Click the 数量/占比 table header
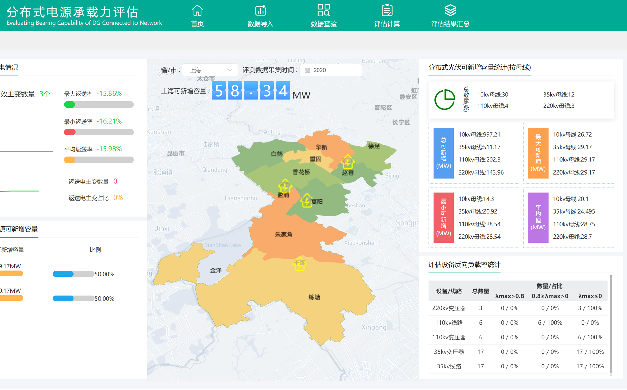This screenshot has width=627, height=390. [x=549, y=286]
